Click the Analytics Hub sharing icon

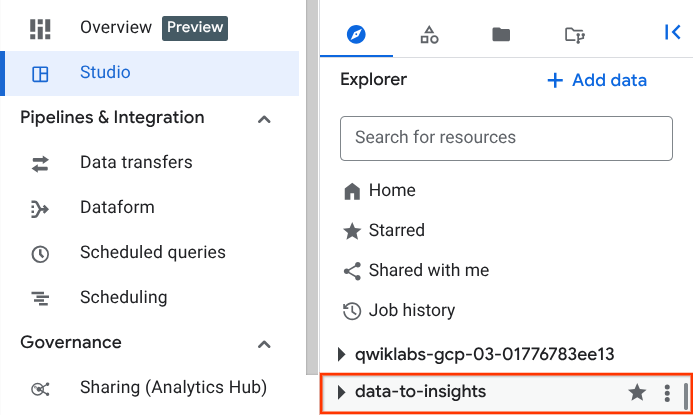[x=40, y=389]
